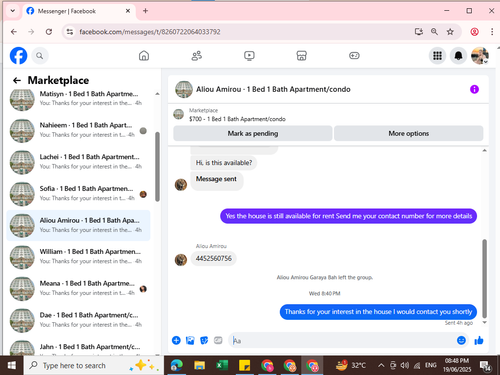Viewport: 500px width, 375px height.
Task: Click the phone number message 4452560756
Action: point(214,258)
